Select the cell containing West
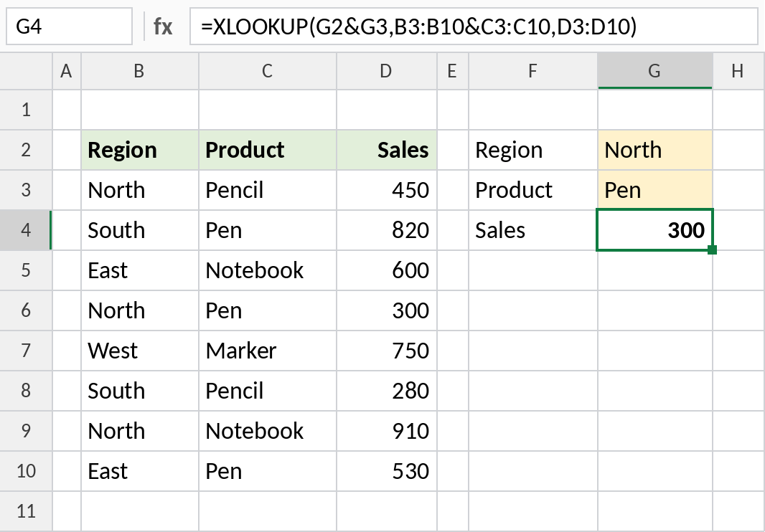Viewport: 765px width, 532px height. pyautogui.click(x=139, y=351)
